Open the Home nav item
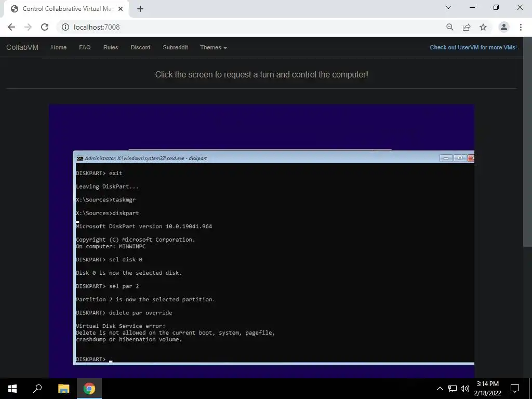Image resolution: width=532 pixels, height=399 pixels. tap(59, 47)
